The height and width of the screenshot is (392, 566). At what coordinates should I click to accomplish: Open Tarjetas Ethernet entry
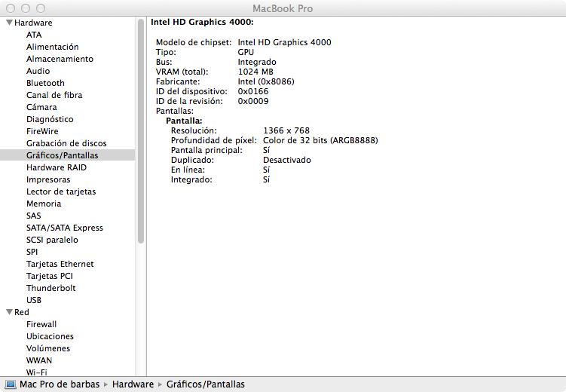60,264
